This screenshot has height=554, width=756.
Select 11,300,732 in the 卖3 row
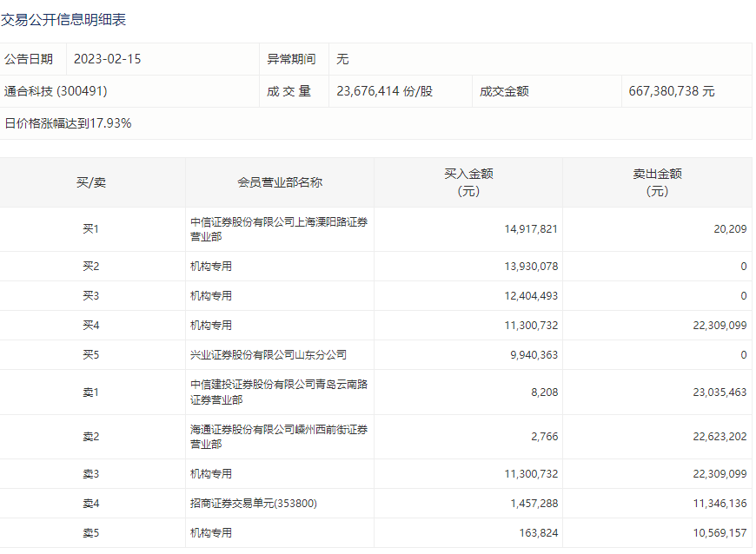[x=531, y=474]
